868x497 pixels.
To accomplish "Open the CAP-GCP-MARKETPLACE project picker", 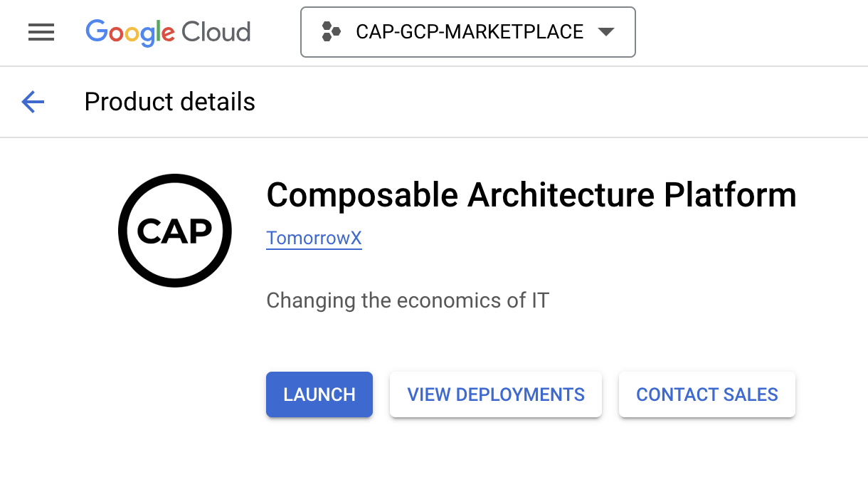I will point(469,32).
